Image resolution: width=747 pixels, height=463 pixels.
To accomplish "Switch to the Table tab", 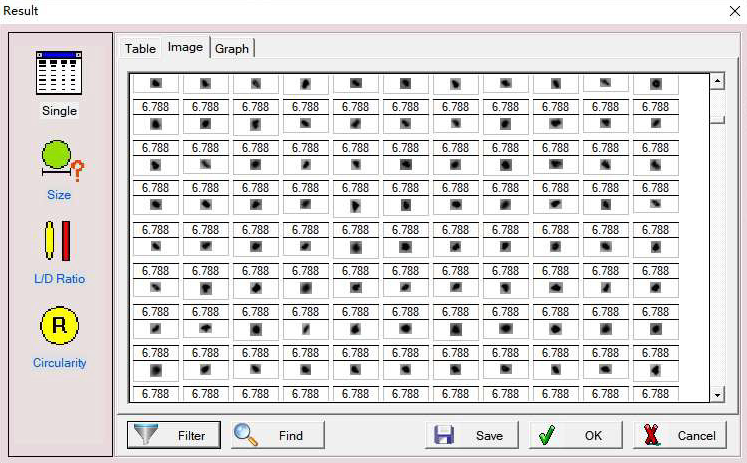I will pyautogui.click(x=141, y=49).
